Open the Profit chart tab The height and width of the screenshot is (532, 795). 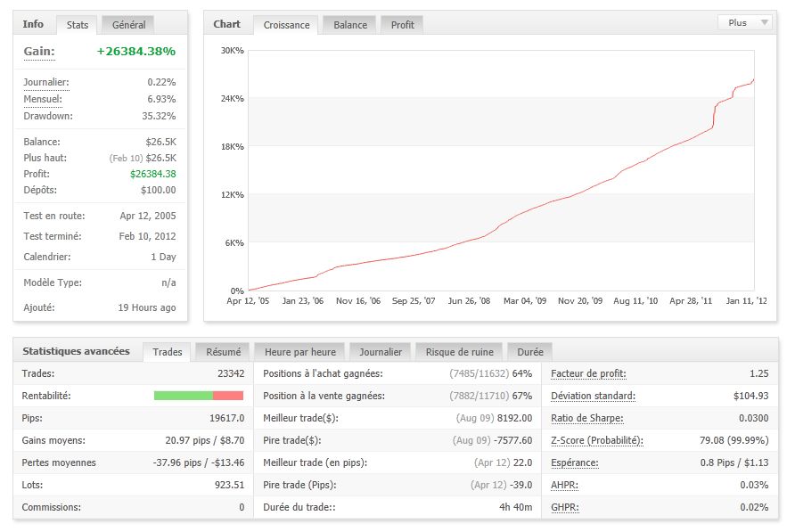tap(402, 25)
